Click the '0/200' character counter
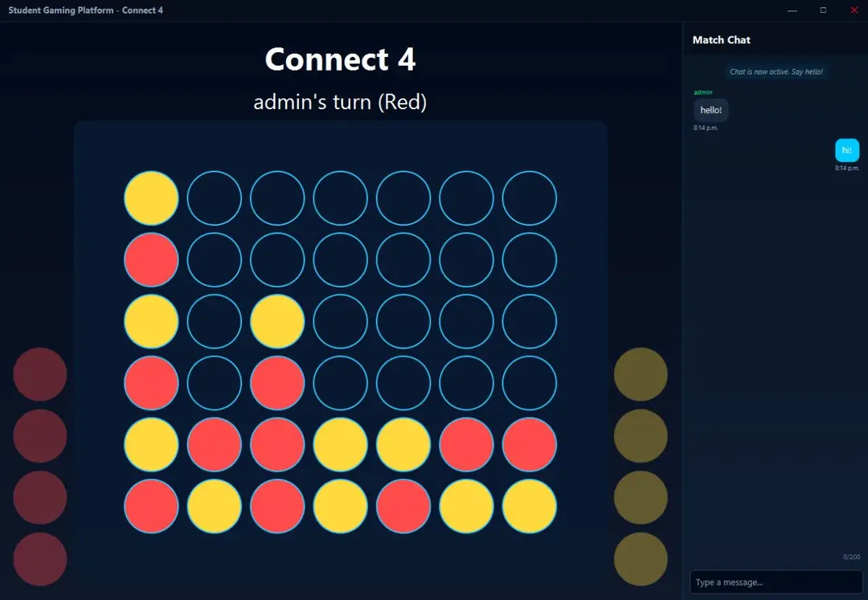 [x=851, y=557]
